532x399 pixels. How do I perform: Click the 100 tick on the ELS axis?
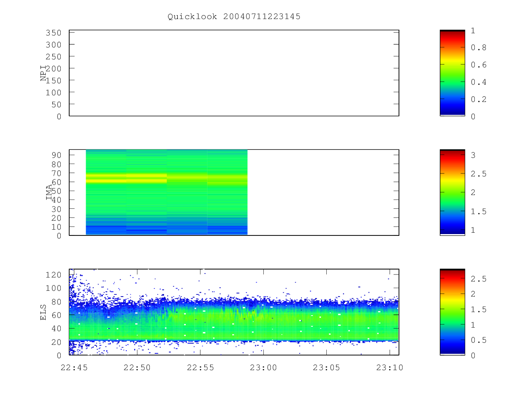coord(54,288)
